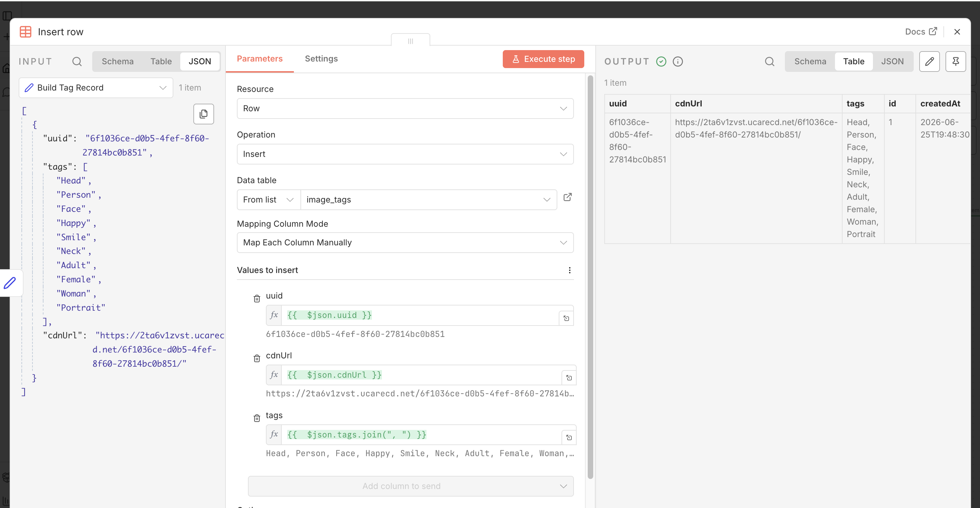This screenshot has height=508, width=980.
Task: Search the input panel data
Action: (x=77, y=61)
